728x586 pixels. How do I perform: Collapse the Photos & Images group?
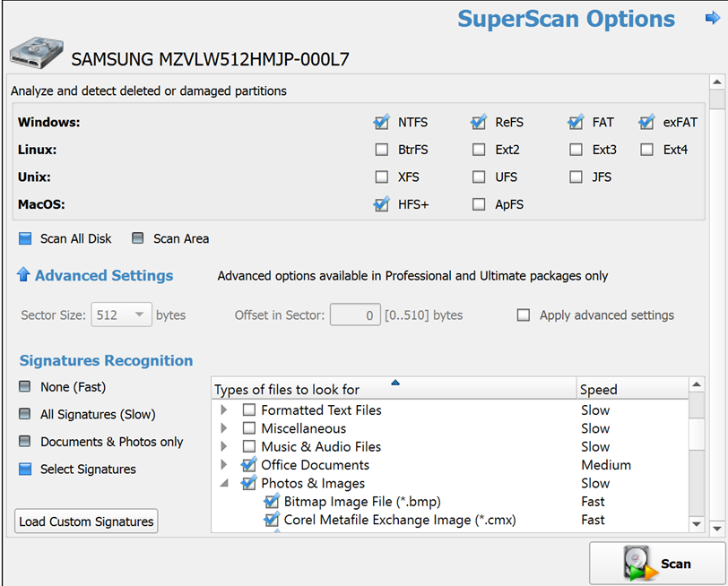pyautogui.click(x=224, y=483)
